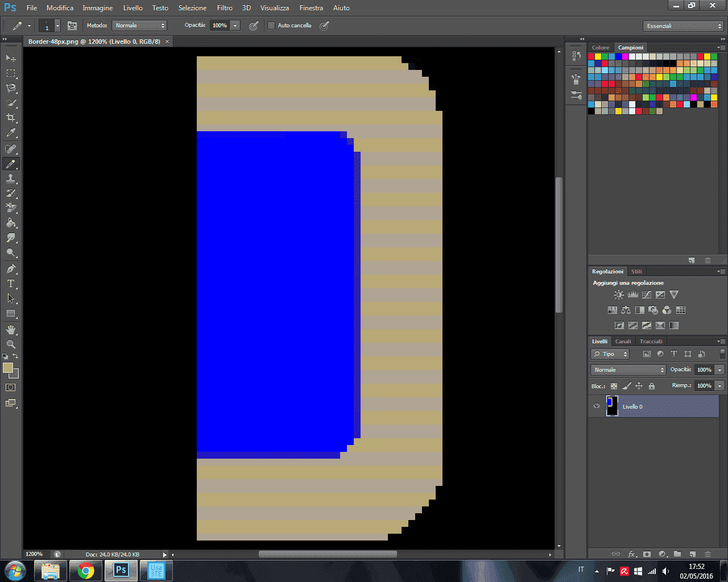728x582 pixels.
Task: Select the Eraser tool
Action: click(x=11, y=208)
